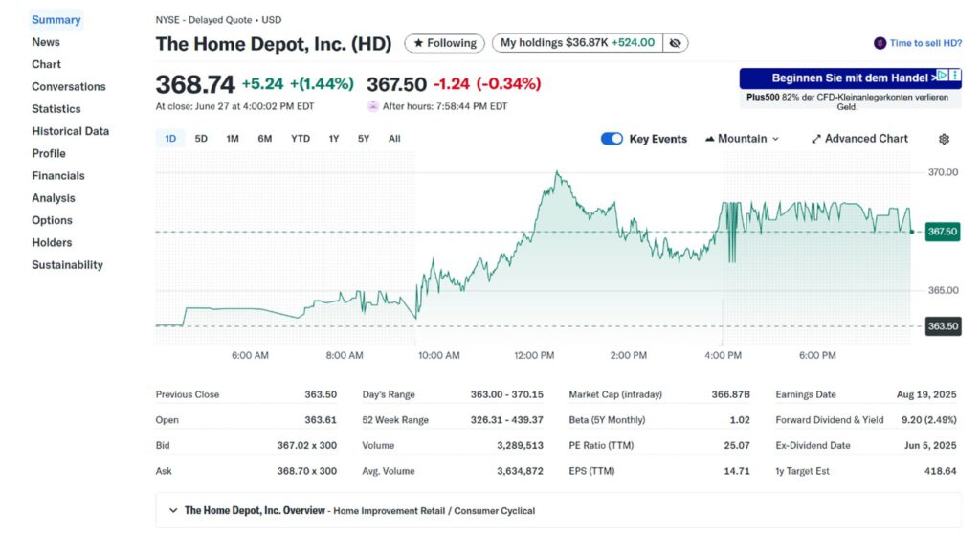Collapse The Home Depot, Inc. Overview section
Image resolution: width=980 pixels, height=536 pixels.
[x=173, y=510]
